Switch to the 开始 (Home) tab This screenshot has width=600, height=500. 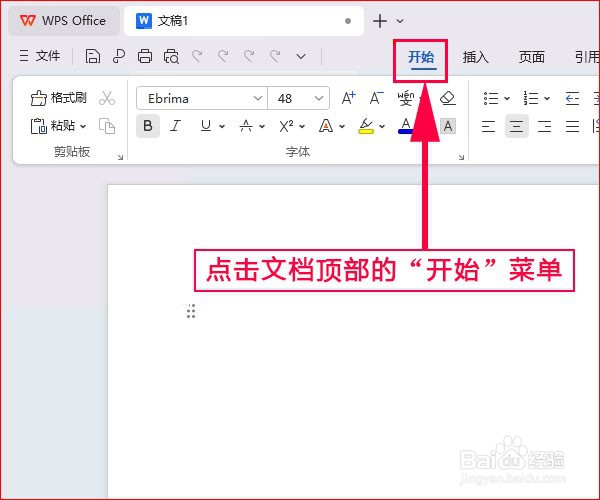click(421, 57)
